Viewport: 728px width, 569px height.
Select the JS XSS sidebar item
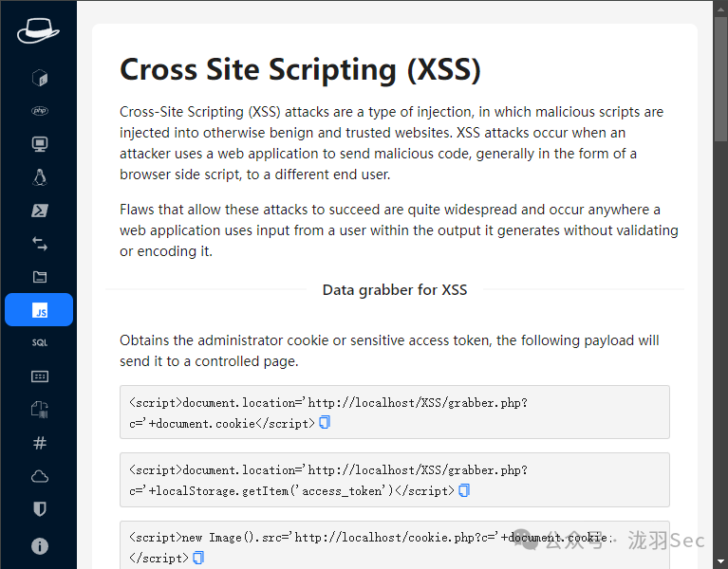39,310
